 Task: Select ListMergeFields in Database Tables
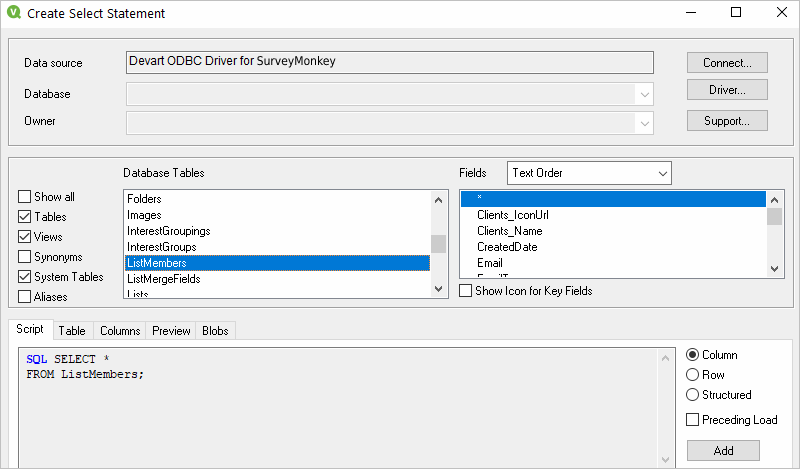[x=164, y=279]
